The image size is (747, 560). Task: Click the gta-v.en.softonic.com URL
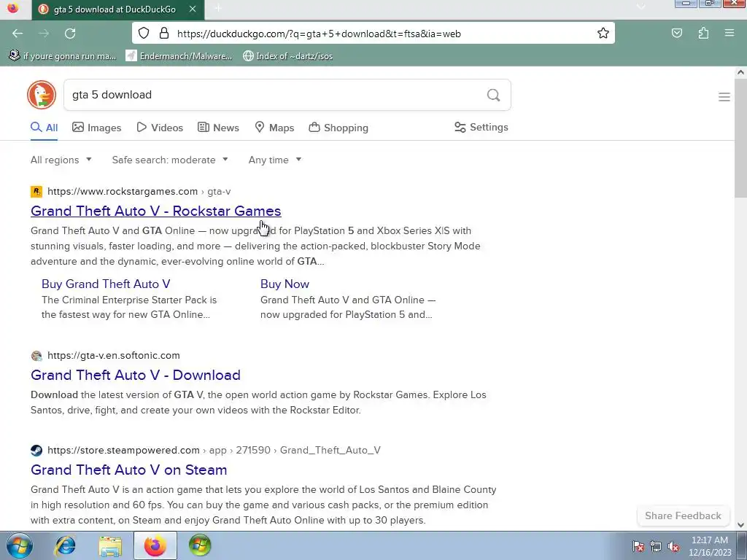pyautogui.click(x=114, y=356)
